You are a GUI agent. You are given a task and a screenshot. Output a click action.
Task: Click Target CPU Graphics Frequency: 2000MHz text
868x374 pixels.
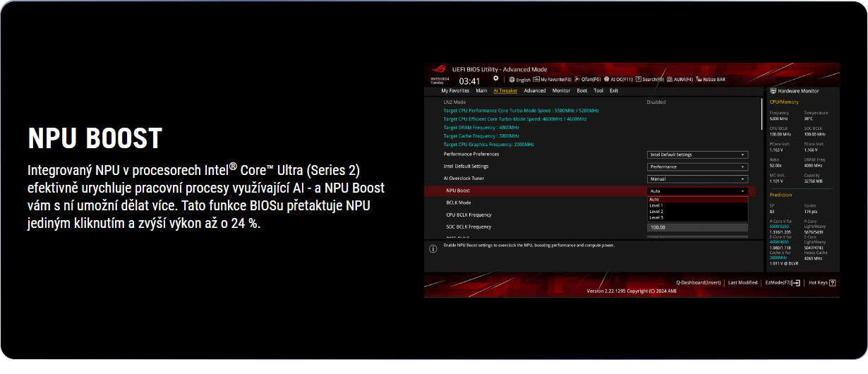coord(488,145)
